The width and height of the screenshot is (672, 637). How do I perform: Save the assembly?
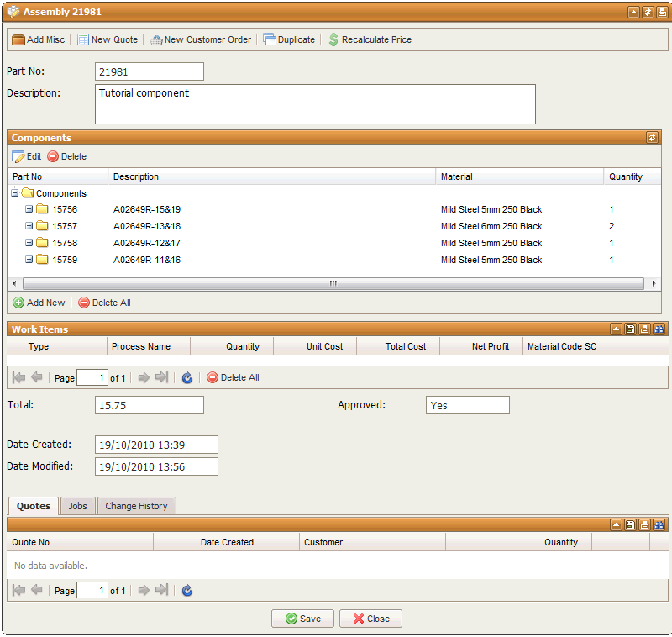point(302,619)
